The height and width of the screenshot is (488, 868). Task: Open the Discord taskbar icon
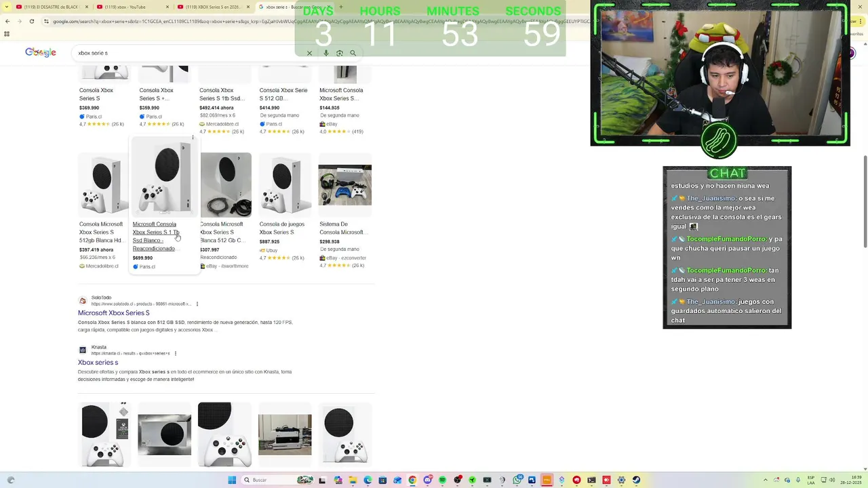(427, 480)
